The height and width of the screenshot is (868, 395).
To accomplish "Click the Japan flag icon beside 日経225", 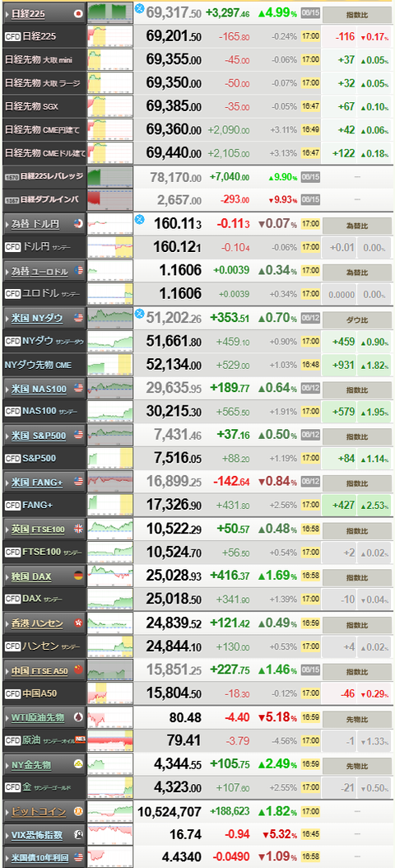I will click(78, 12).
